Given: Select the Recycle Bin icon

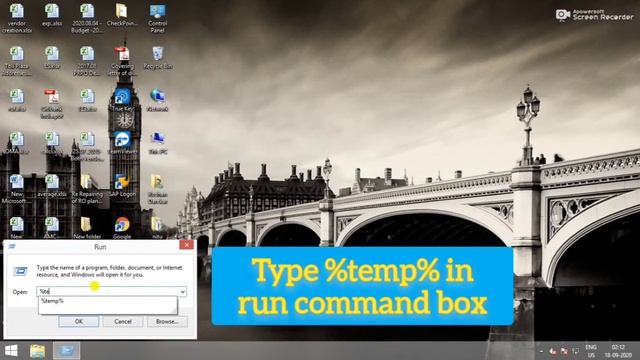Looking at the screenshot, I should click(158, 58).
